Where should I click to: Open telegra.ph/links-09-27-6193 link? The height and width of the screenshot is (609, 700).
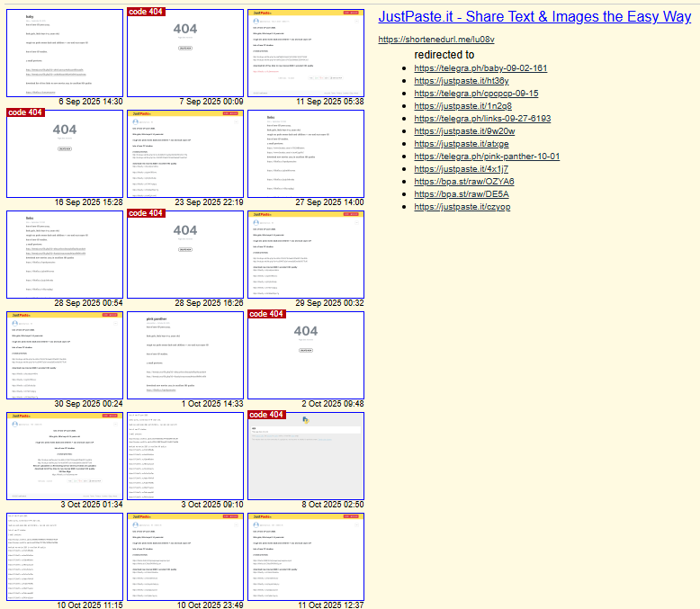point(482,119)
